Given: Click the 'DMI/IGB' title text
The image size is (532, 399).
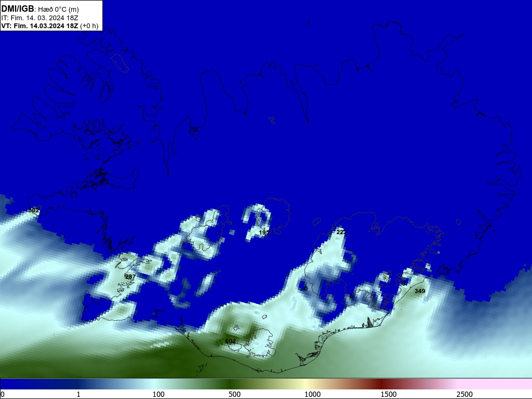Looking at the screenshot, I should coord(18,9).
